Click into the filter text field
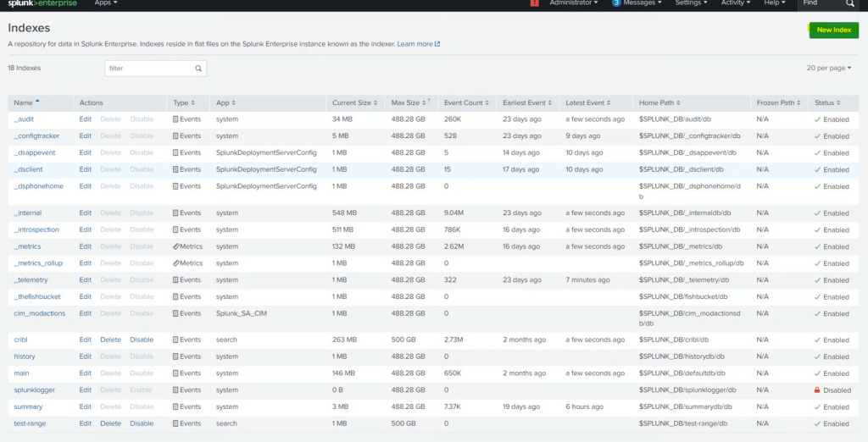The height and width of the screenshot is (442, 868). [x=149, y=69]
